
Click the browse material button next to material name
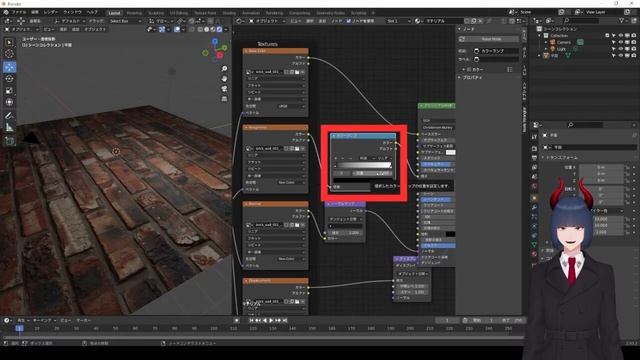[418, 21]
